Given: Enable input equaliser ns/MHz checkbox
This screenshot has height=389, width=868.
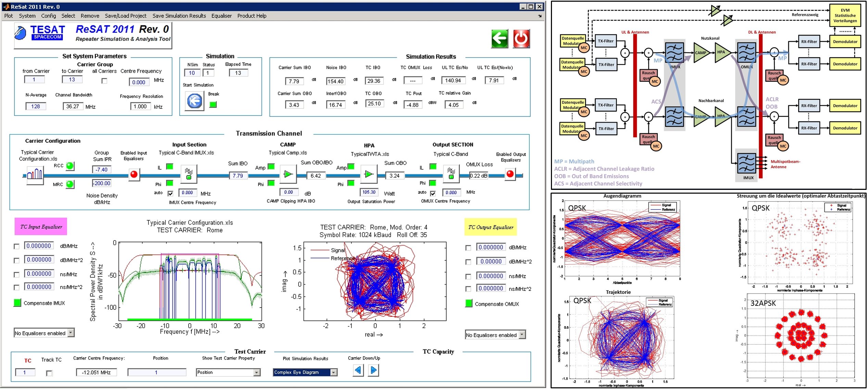Looking at the screenshot, I should coord(16,275).
